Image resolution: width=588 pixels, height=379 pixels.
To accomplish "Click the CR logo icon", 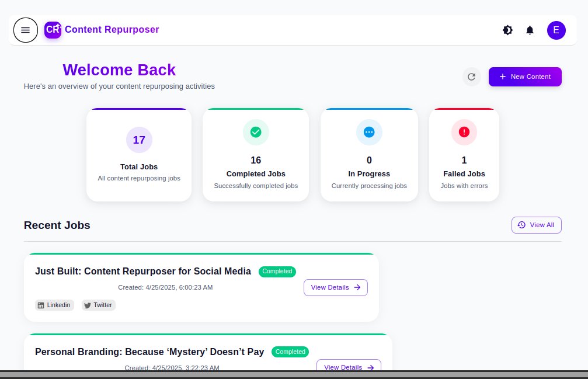I will tap(53, 30).
